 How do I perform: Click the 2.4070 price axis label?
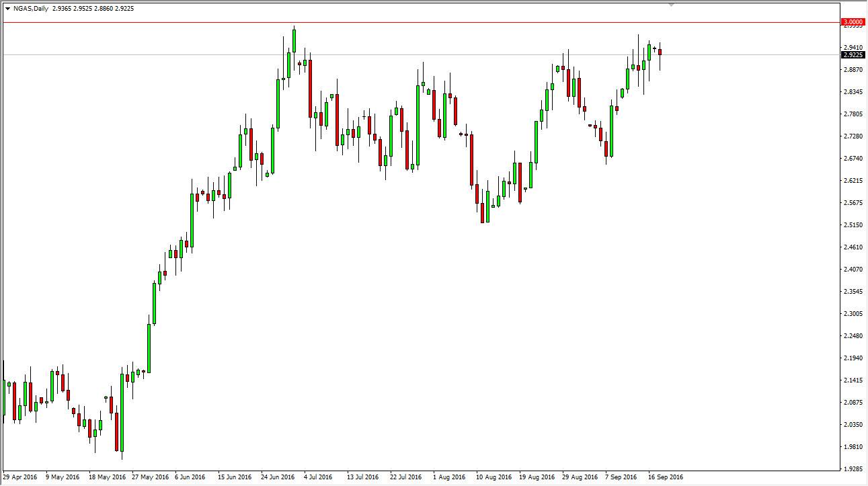tap(853, 269)
